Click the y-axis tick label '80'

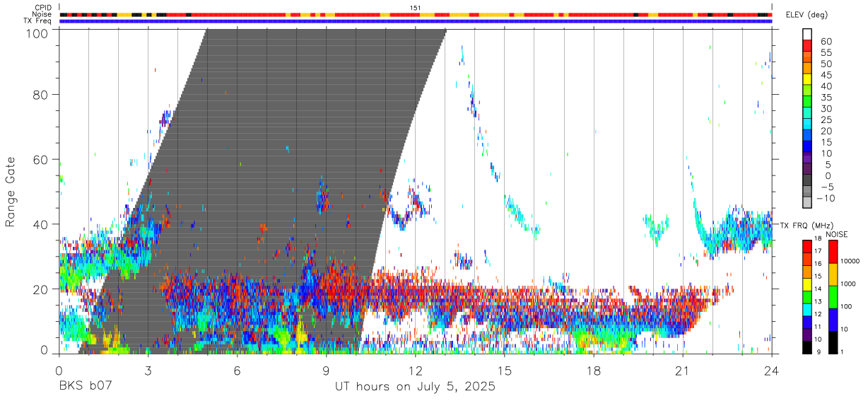(42, 94)
